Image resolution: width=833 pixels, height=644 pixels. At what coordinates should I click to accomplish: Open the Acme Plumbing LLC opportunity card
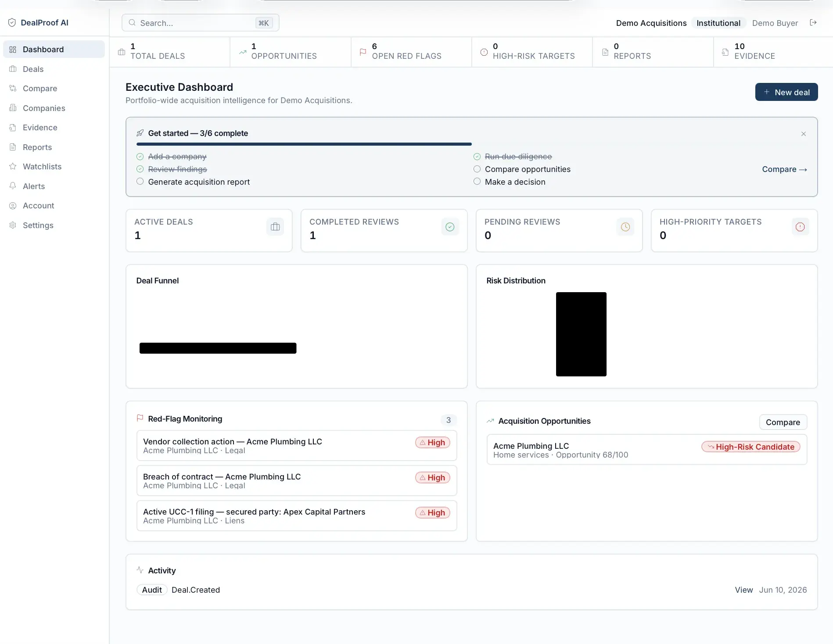[647, 450]
